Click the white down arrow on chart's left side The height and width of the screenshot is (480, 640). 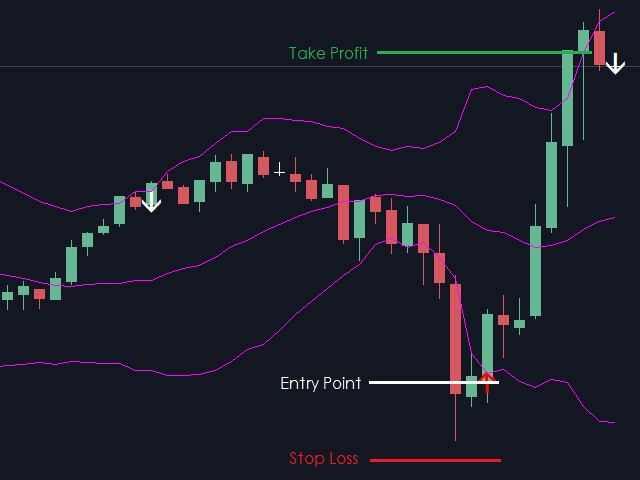151,201
